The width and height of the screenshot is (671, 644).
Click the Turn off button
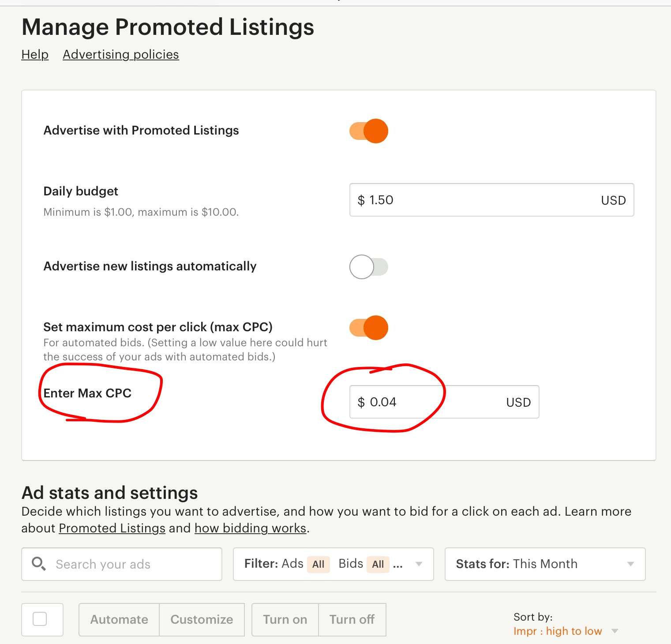point(352,619)
